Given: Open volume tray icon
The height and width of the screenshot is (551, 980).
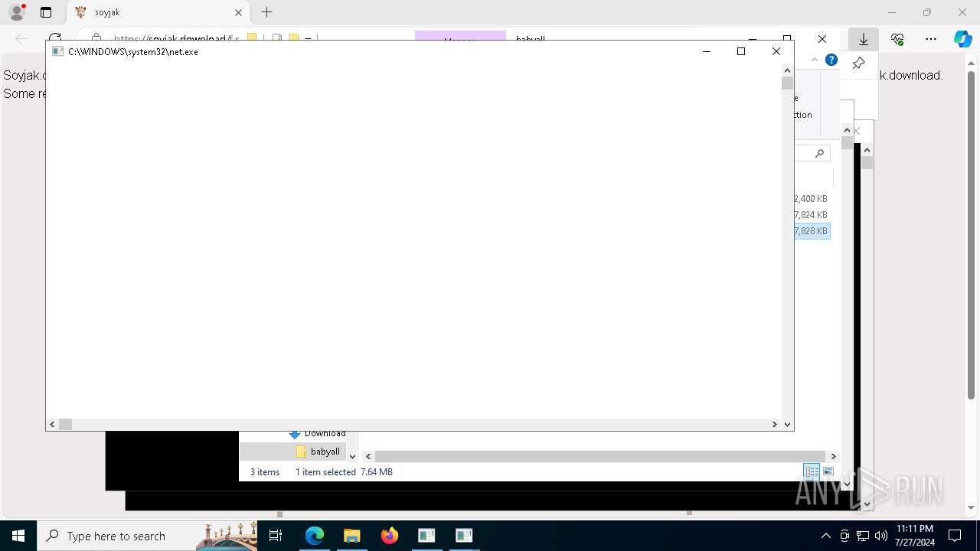Looking at the screenshot, I should point(881,536).
